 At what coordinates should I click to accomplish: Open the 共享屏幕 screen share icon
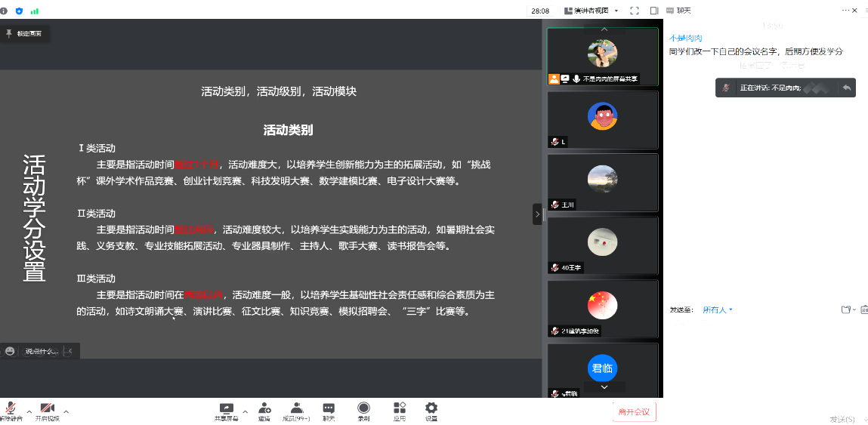226,408
